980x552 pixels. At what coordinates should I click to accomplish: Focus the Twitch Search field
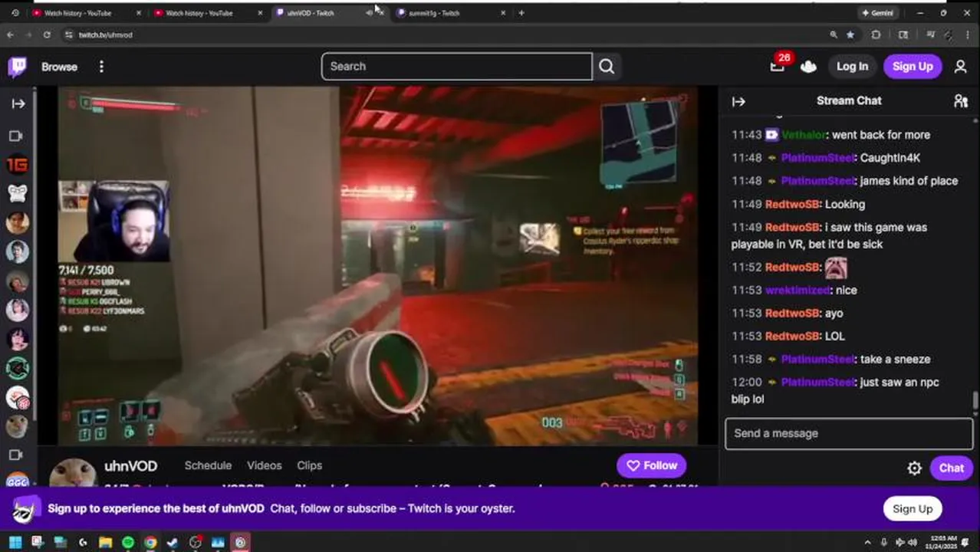(x=457, y=67)
